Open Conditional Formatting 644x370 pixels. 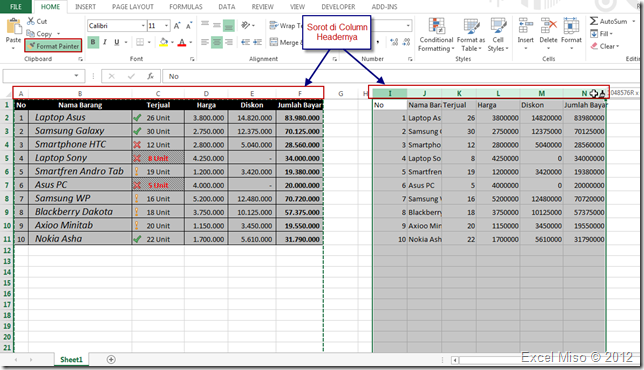[x=436, y=35]
